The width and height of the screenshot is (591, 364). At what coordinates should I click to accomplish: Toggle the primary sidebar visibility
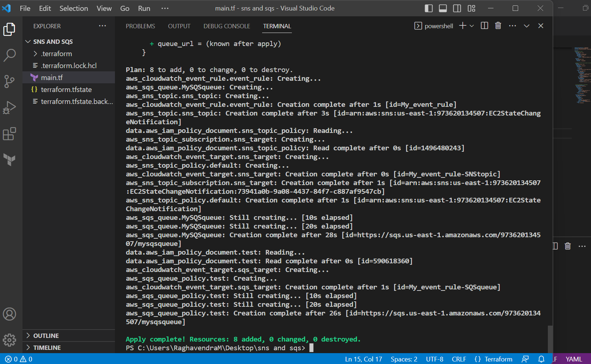click(x=428, y=8)
